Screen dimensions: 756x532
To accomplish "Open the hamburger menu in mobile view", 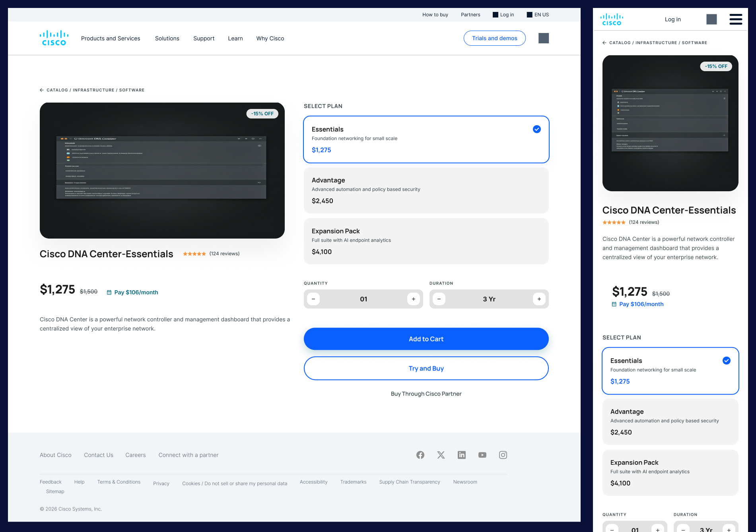I will [x=736, y=19].
